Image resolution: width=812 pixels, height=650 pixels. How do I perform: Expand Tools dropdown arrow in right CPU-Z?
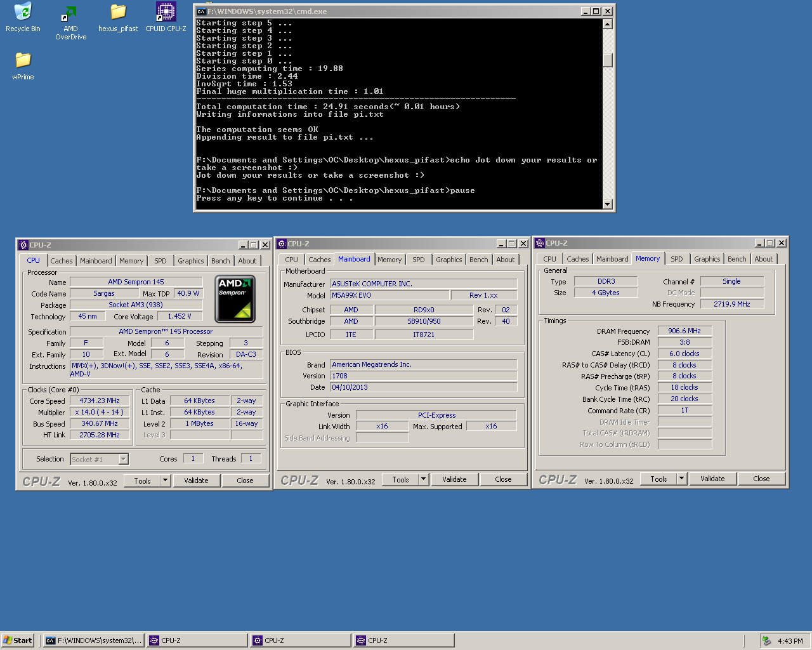[x=682, y=479]
